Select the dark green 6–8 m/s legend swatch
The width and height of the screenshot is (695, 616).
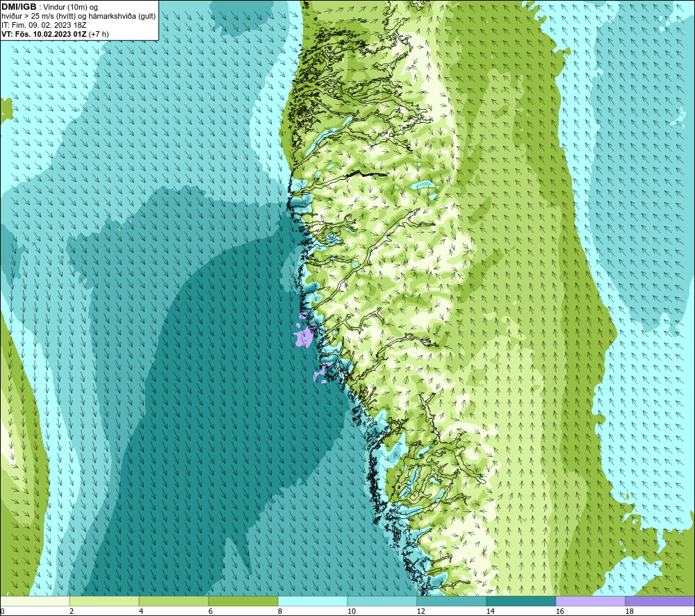(x=243, y=601)
